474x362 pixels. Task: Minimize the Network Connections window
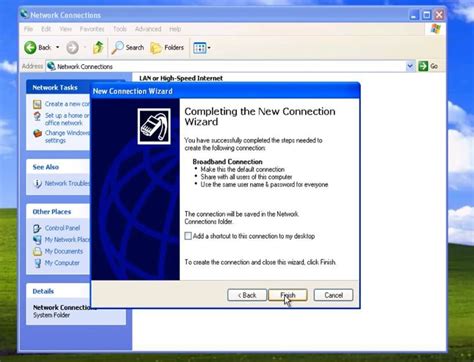pos(414,15)
